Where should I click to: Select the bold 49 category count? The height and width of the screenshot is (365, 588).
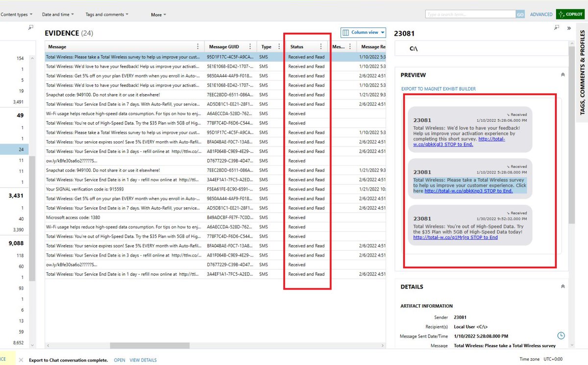click(20, 116)
